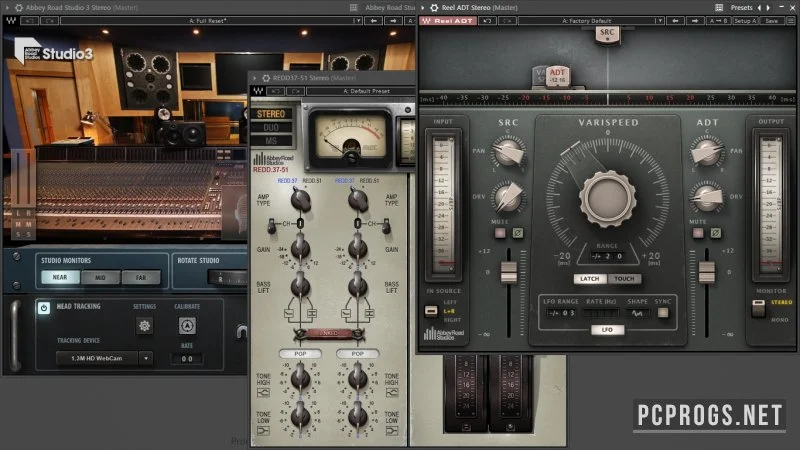Select NEAR studio monitors
800x450 pixels.
[60, 277]
